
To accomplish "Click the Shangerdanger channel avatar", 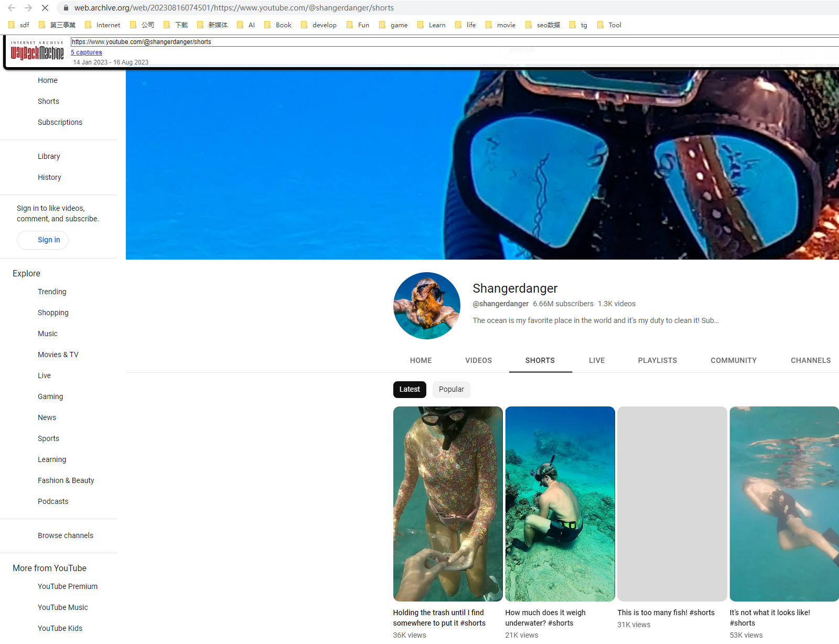I will coord(427,306).
